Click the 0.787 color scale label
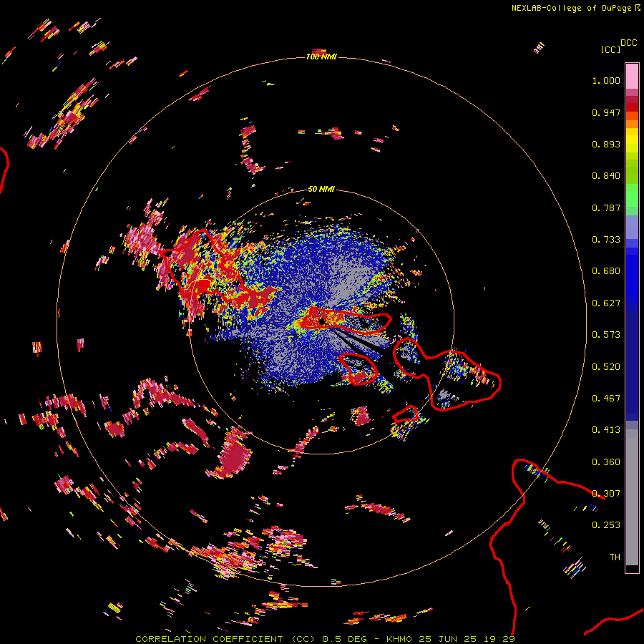Viewport: 644px width, 644px height. 606,208
